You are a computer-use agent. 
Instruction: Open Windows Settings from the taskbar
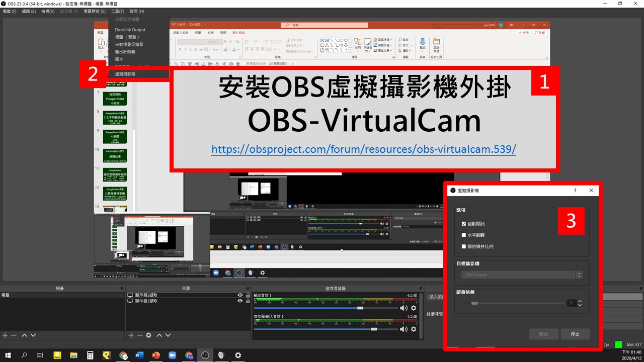[x=237, y=355]
